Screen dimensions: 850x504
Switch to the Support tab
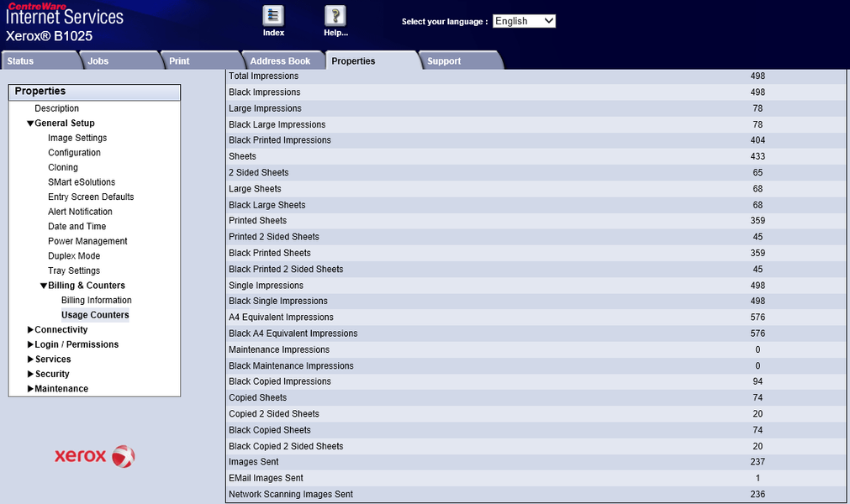[462, 60]
